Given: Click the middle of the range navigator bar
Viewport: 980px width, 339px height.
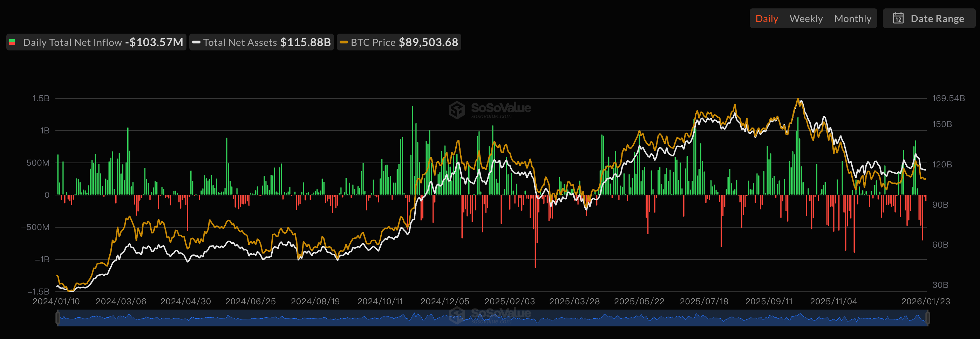Looking at the screenshot, I should pyautogui.click(x=492, y=318).
